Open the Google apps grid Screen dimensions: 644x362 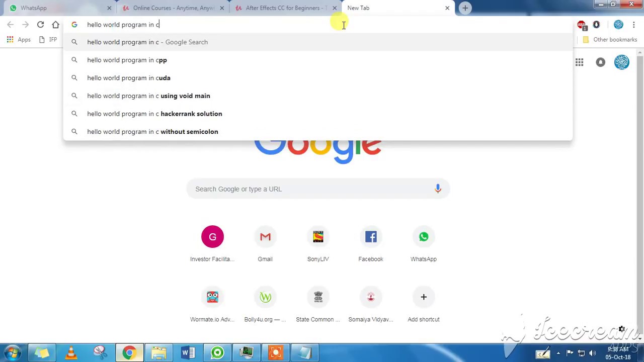tap(580, 62)
